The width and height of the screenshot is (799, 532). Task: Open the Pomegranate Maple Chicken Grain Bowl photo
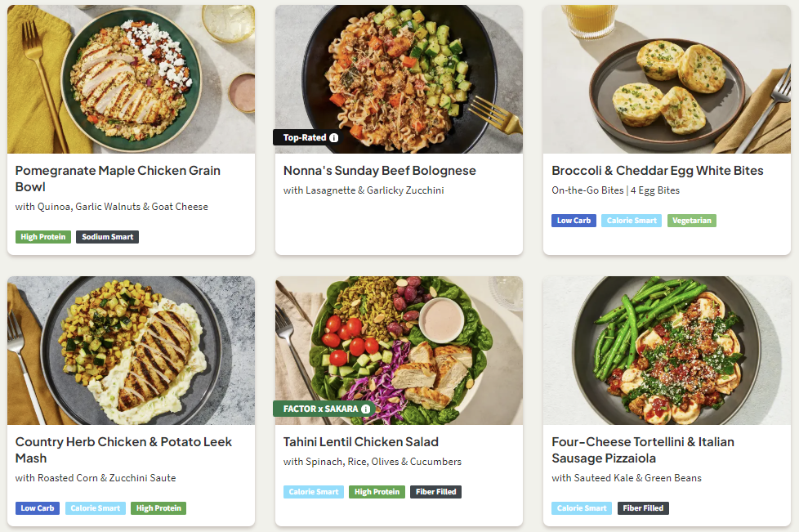(131, 78)
